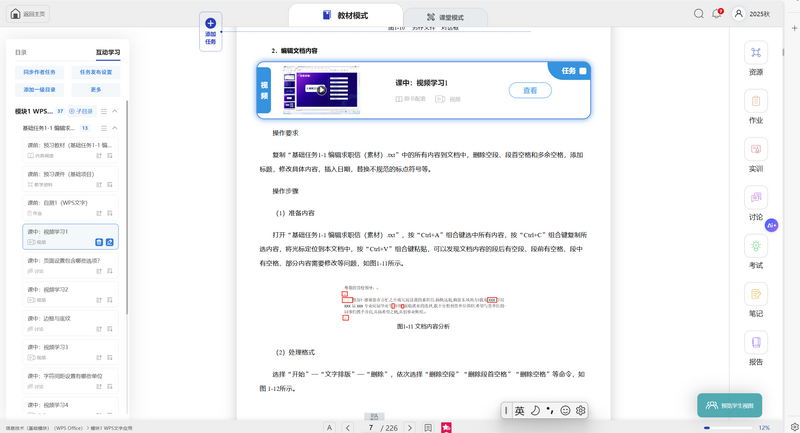The height and width of the screenshot is (433, 800).
Task: Collapse the 基础任务1-1 section chevron
Action: 115,128
